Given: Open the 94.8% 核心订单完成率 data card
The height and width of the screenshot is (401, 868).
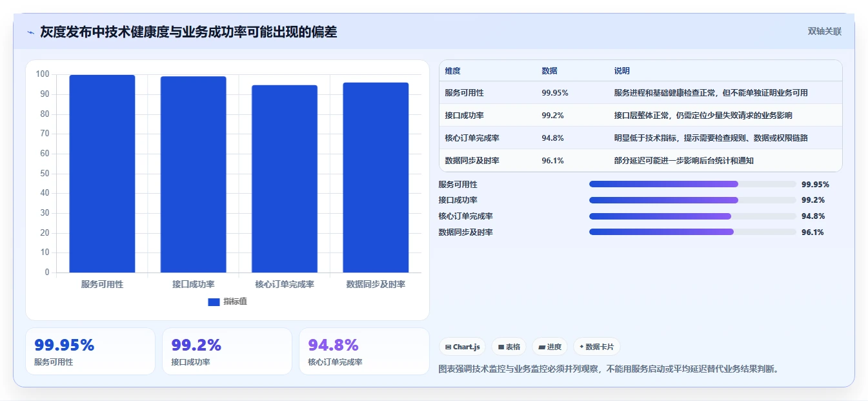Looking at the screenshot, I should click(x=364, y=351).
